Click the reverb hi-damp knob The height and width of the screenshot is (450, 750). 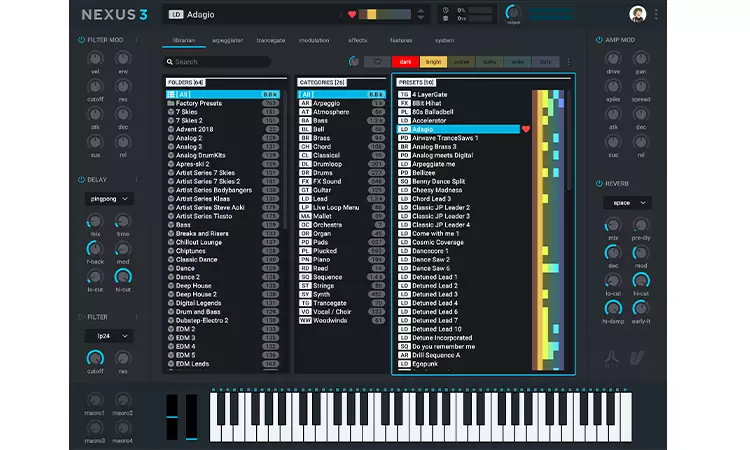tap(613, 308)
